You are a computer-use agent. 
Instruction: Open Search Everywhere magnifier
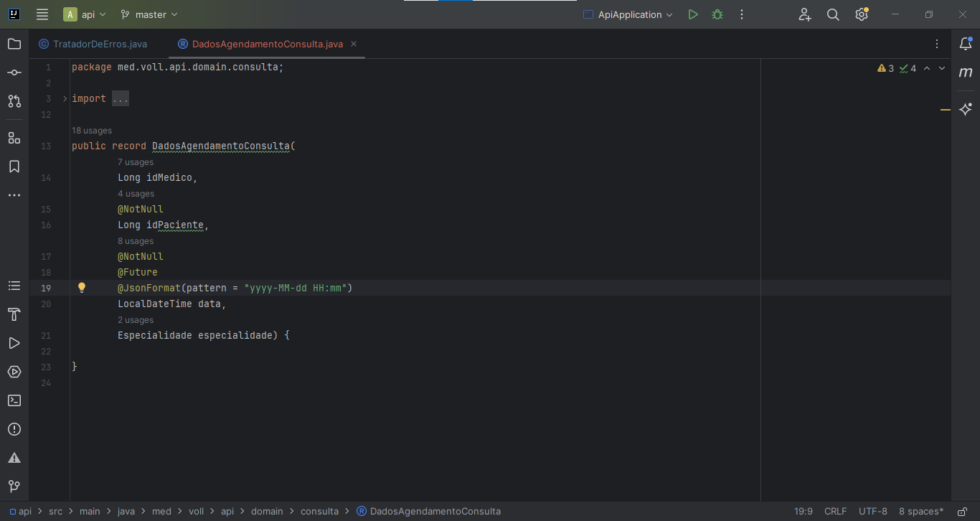[x=833, y=14]
